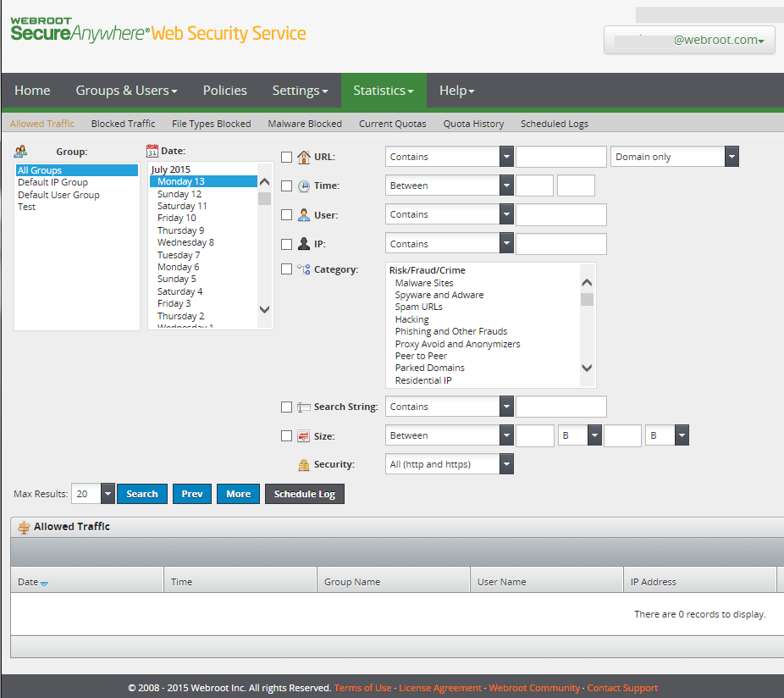Click the Group people icon
This screenshot has width=784, height=698.
pos(21,151)
